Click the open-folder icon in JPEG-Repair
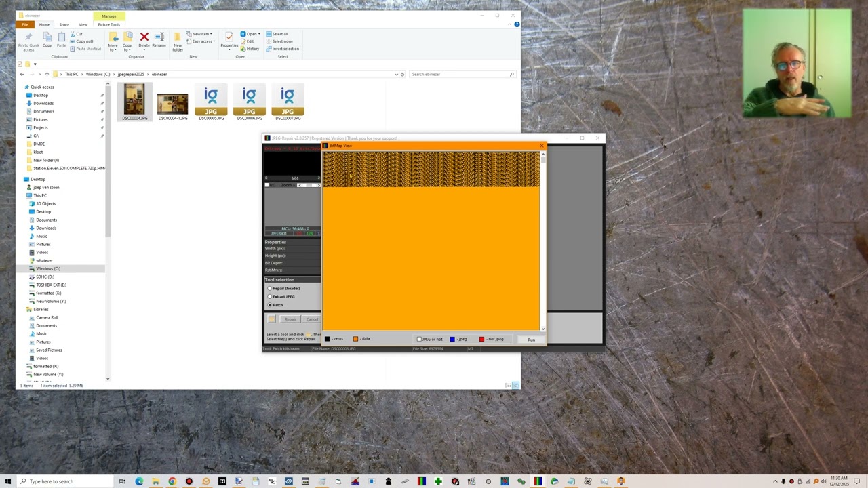Image resolution: width=868 pixels, height=488 pixels. (x=271, y=319)
